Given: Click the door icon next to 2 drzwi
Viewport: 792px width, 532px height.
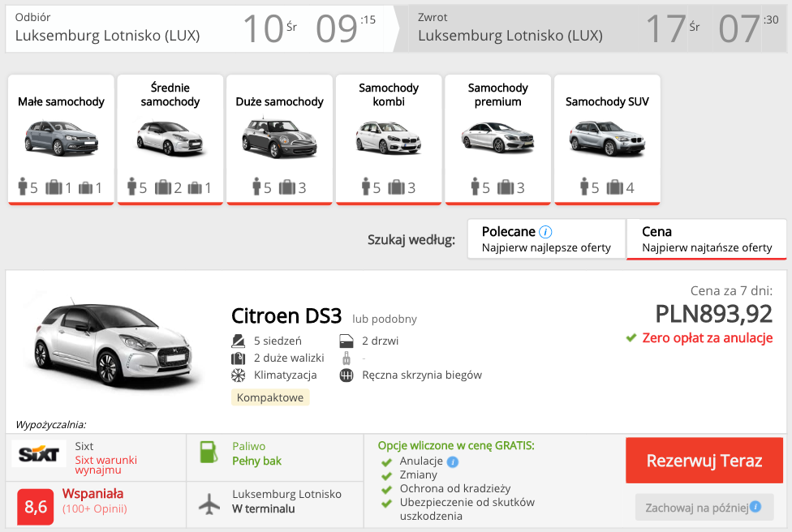Looking at the screenshot, I should coord(346,341).
